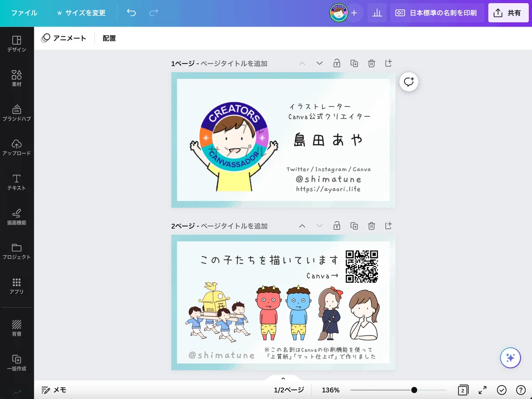Click page 1 title field ページタイトルを追加
Image resolution: width=532 pixels, height=399 pixels.
pyautogui.click(x=234, y=63)
